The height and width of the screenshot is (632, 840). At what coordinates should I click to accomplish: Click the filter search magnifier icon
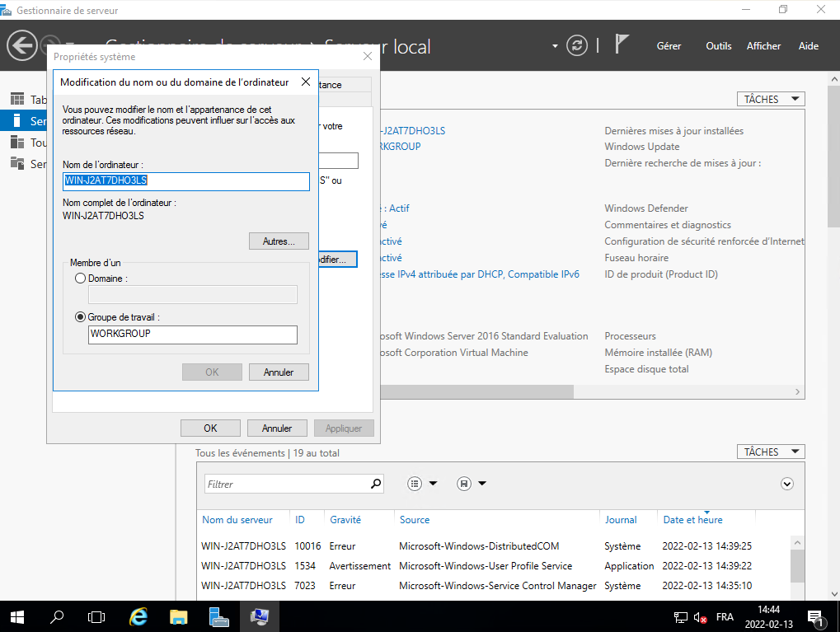pyautogui.click(x=376, y=484)
